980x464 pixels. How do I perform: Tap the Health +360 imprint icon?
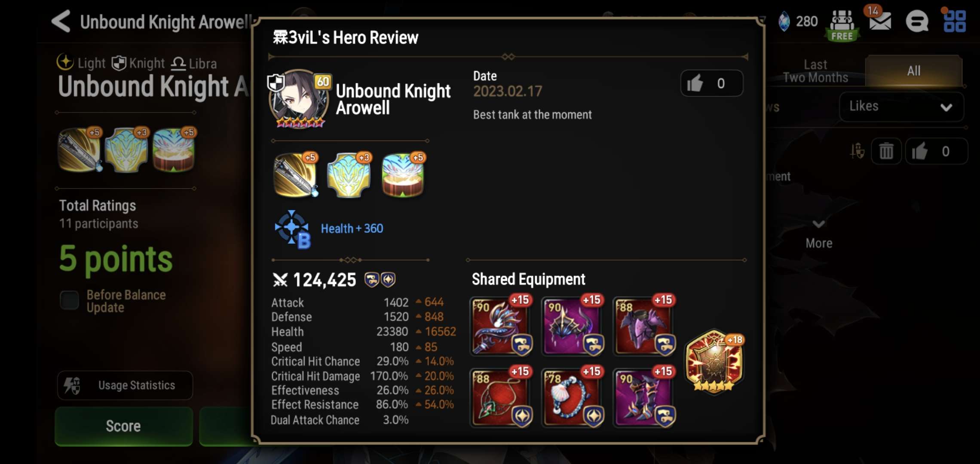click(x=293, y=229)
